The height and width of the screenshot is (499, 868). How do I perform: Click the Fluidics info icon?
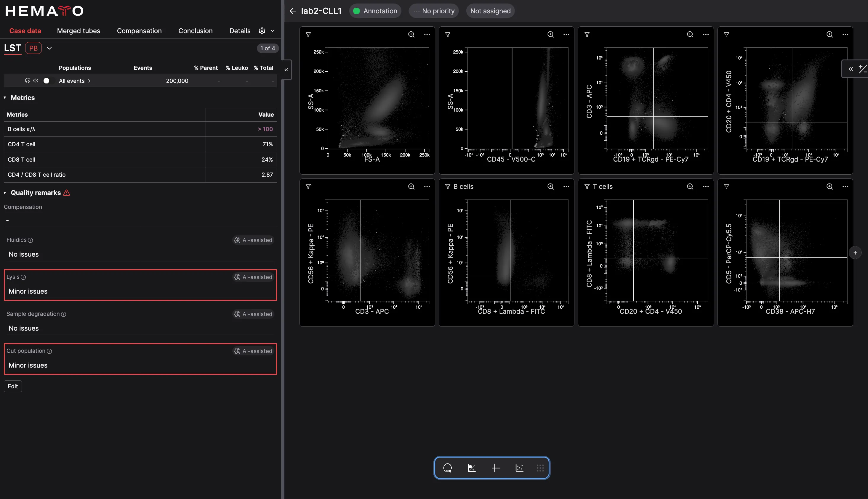point(30,240)
